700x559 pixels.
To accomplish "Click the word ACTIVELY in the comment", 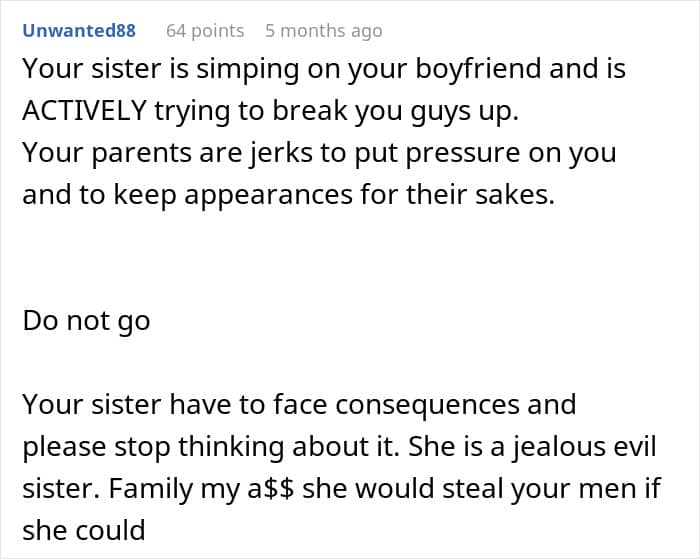I will pyautogui.click(x=84, y=110).
